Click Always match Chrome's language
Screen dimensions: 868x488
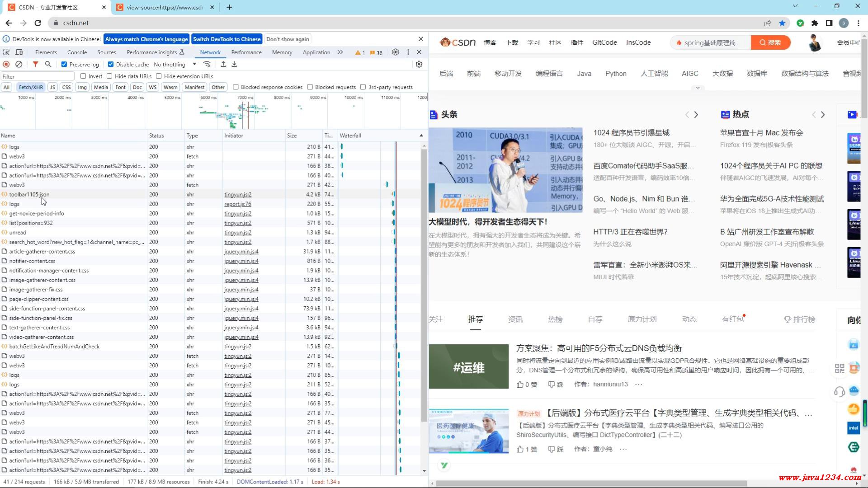146,39
